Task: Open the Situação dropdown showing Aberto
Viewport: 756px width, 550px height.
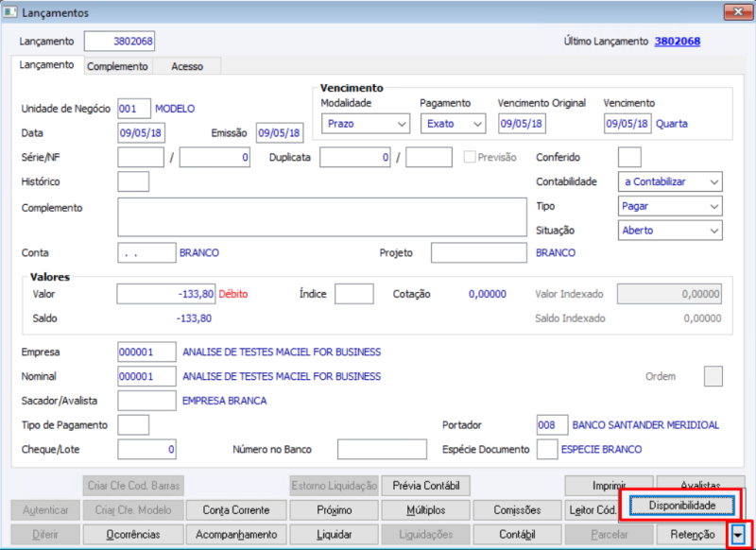Action: coord(670,230)
